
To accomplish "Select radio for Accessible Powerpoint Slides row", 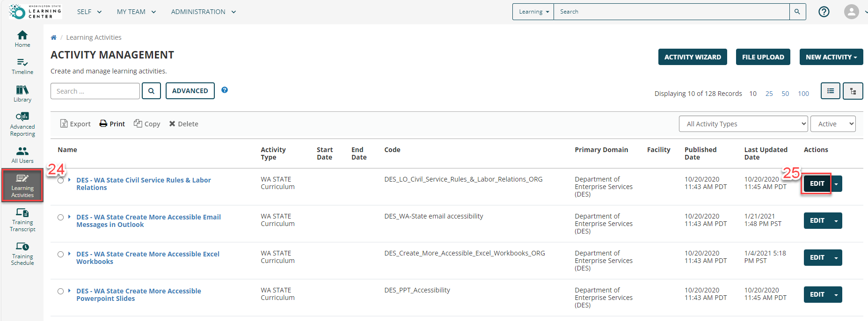I will coord(61,291).
